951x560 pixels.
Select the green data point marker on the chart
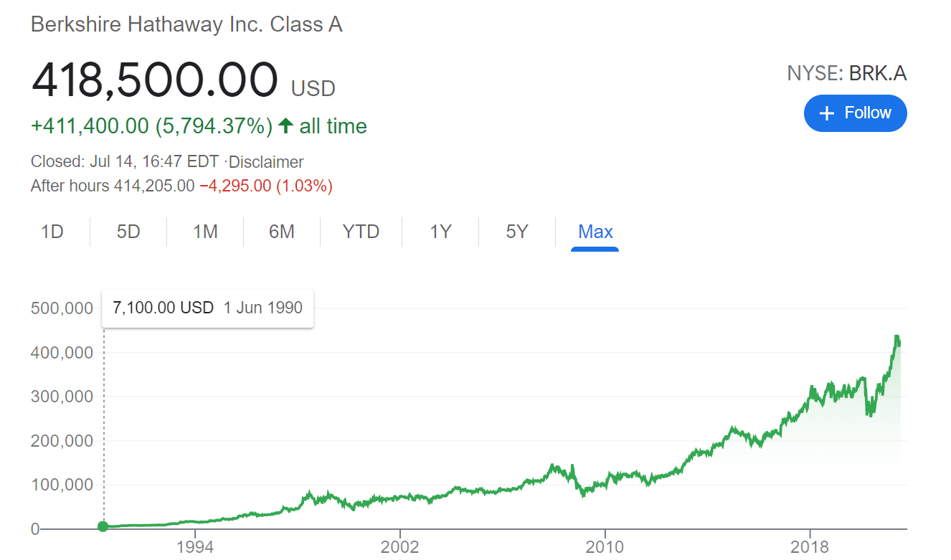click(x=103, y=526)
